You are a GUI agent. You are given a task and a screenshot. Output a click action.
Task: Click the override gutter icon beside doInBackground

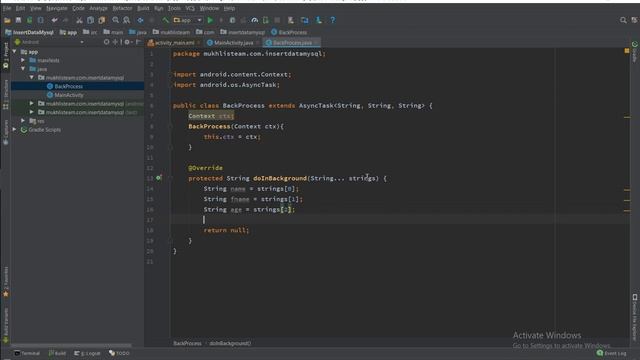pos(159,178)
